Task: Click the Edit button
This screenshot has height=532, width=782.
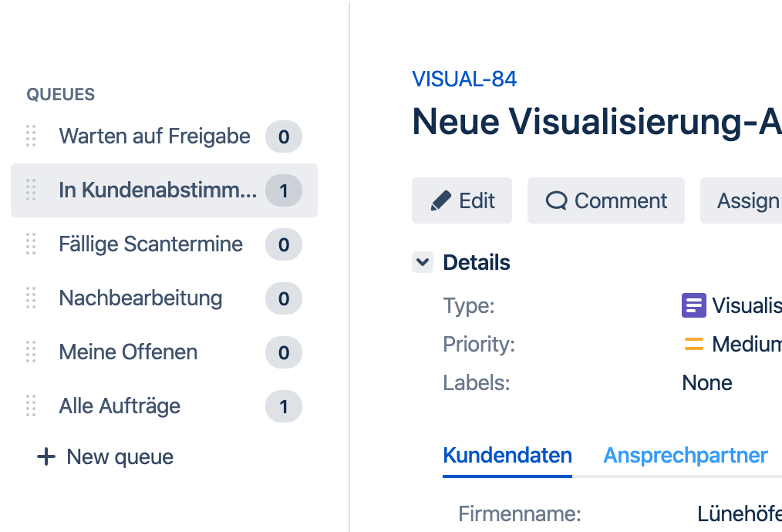Action: pos(462,200)
